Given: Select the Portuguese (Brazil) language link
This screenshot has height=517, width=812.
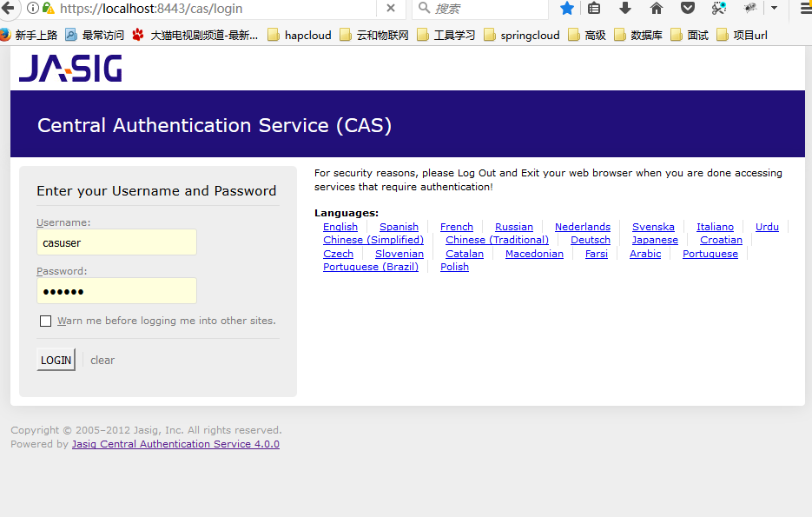Looking at the screenshot, I should (x=371, y=267).
